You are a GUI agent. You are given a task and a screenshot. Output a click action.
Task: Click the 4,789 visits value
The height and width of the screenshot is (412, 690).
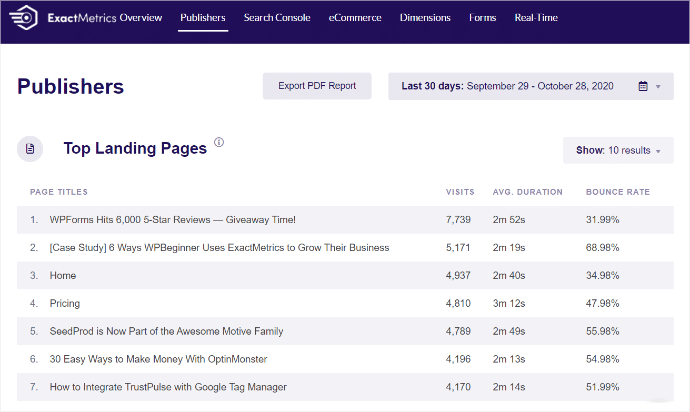(458, 331)
